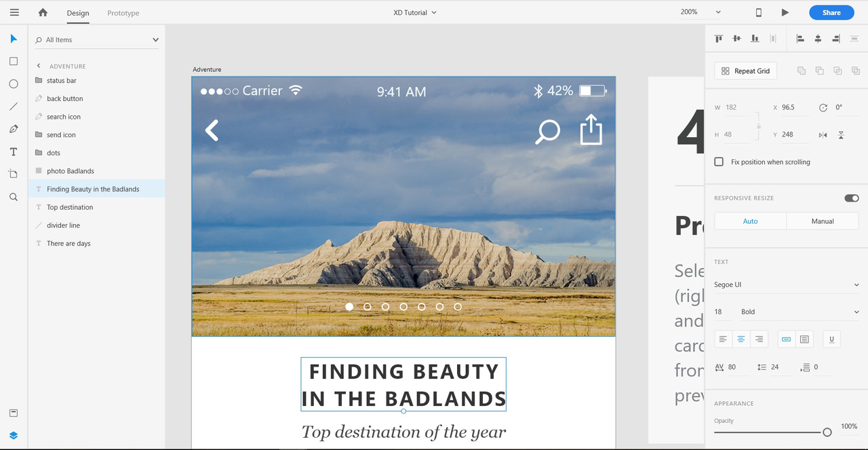Align selection to left edge

click(x=800, y=39)
